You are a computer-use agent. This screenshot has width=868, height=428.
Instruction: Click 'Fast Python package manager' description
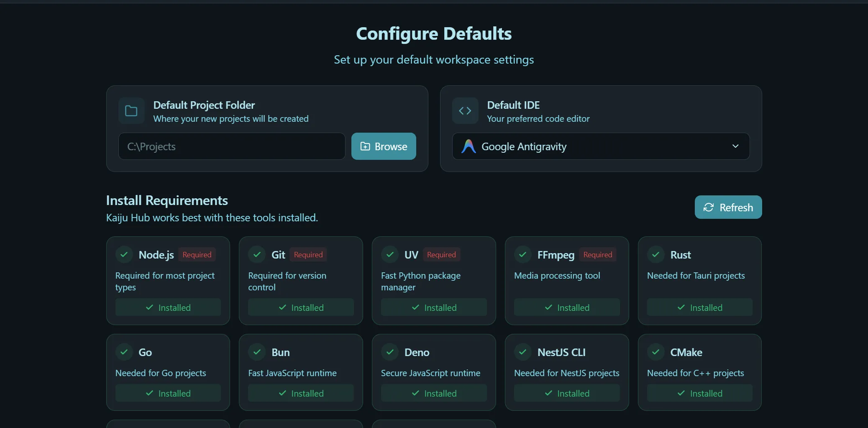click(421, 282)
